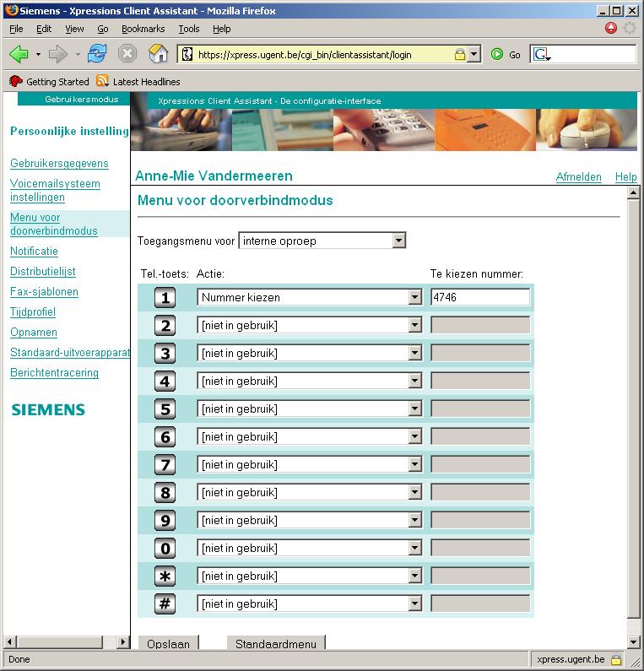The width and height of the screenshot is (644, 671).
Task: Click the telephone key 1 icon
Action: tap(165, 297)
